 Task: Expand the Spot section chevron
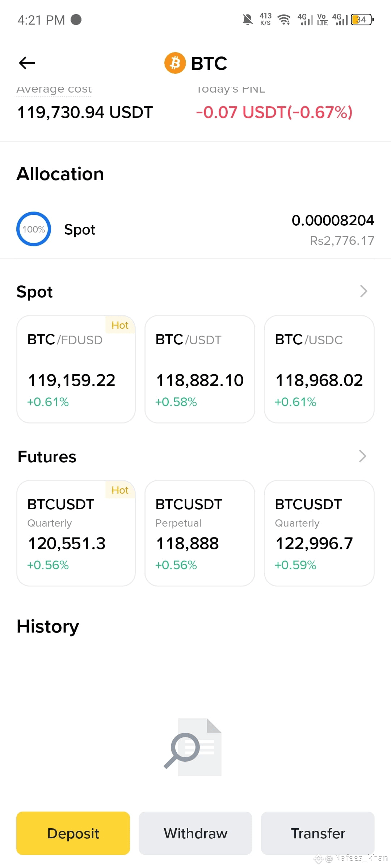click(x=363, y=291)
